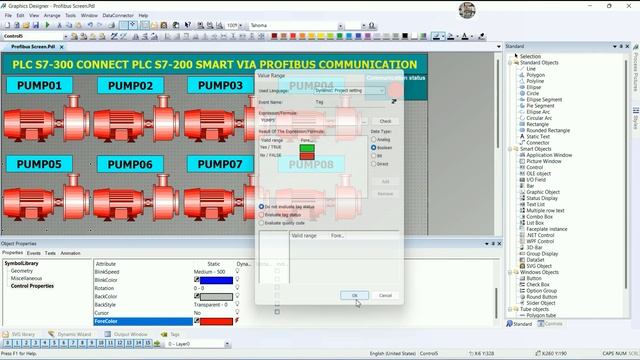Click the New file toolbar icon
640x360 pixels.
7,25
